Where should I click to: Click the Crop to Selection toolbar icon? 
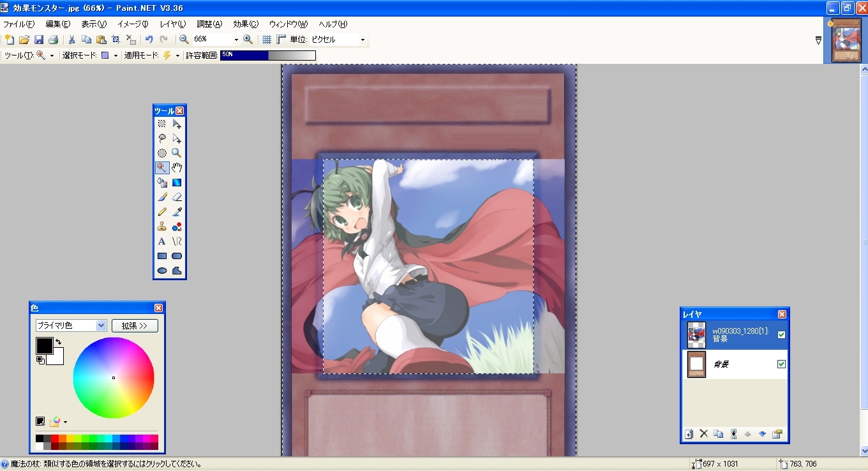116,40
